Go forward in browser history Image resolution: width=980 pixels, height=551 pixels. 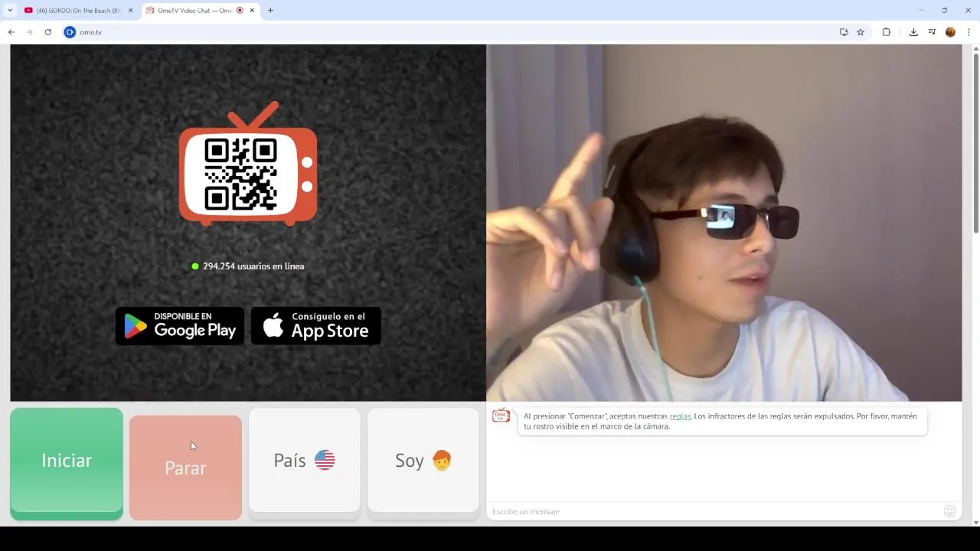pos(29,32)
